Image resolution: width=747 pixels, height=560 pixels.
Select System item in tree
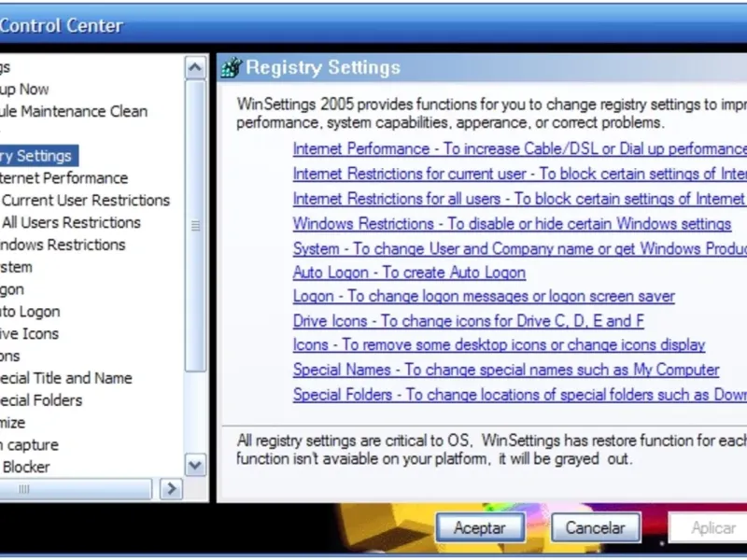click(16, 267)
